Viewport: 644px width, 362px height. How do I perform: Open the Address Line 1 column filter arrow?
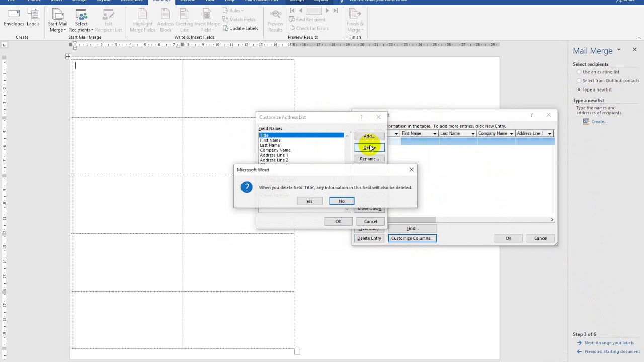point(549,134)
